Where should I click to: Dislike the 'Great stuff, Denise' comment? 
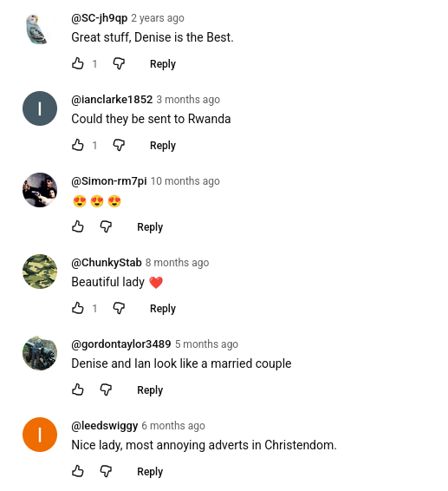[119, 63]
